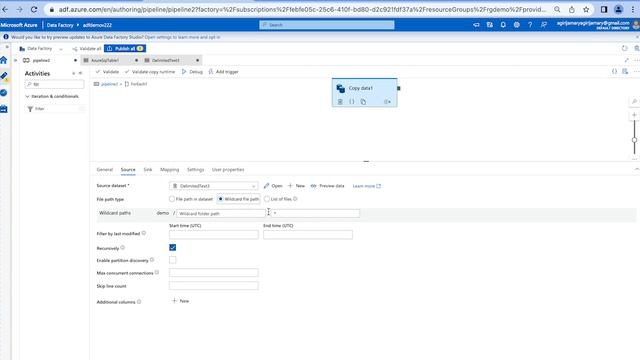Click Start time (UTC) field
This screenshot has height=360, width=640.
tap(213, 235)
